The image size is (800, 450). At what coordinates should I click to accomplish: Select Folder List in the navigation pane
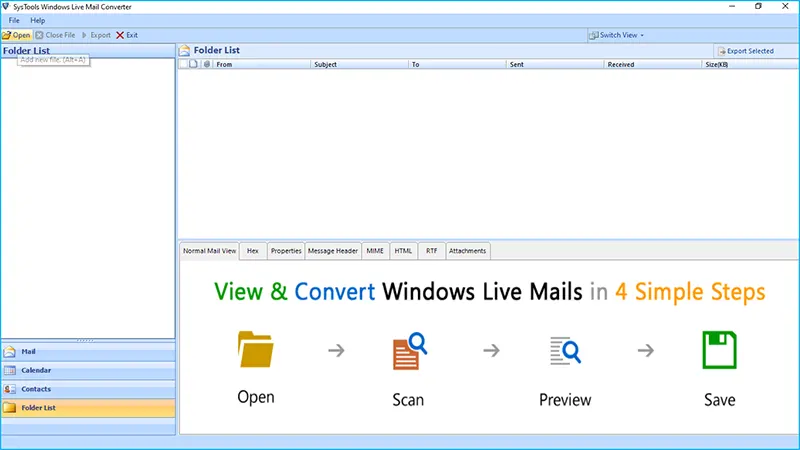(88, 408)
